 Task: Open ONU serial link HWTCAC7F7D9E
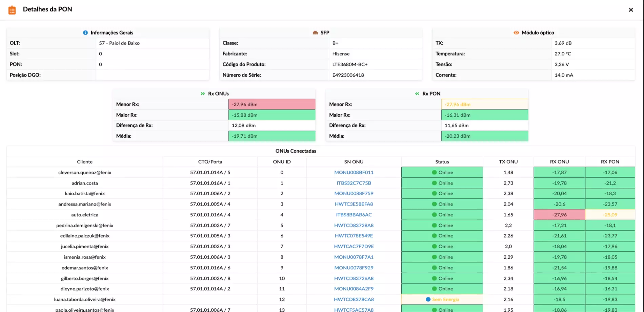(x=354, y=246)
